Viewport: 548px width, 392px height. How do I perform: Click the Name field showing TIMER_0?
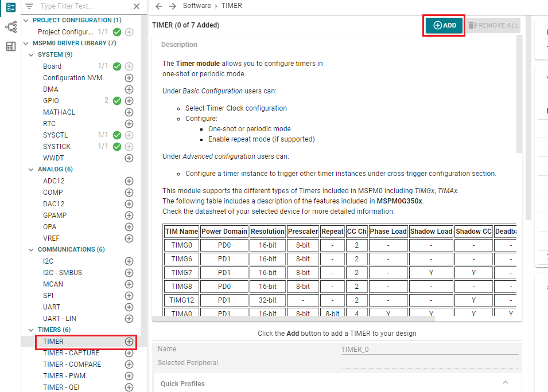pyautogui.click(x=430, y=350)
